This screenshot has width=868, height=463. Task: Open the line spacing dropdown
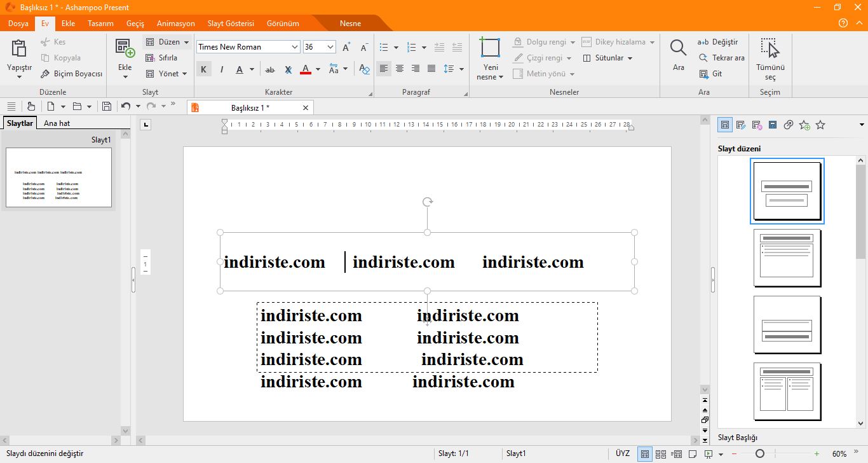461,69
